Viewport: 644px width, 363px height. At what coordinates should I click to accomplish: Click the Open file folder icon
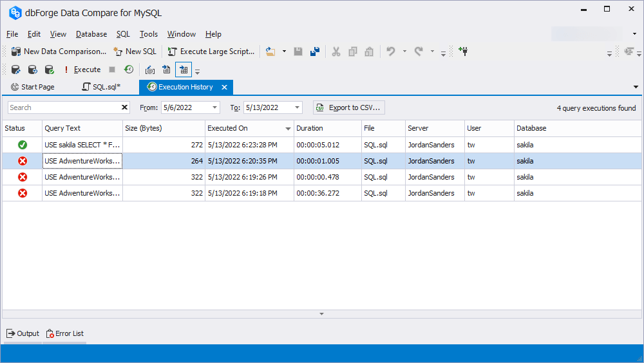[270, 51]
